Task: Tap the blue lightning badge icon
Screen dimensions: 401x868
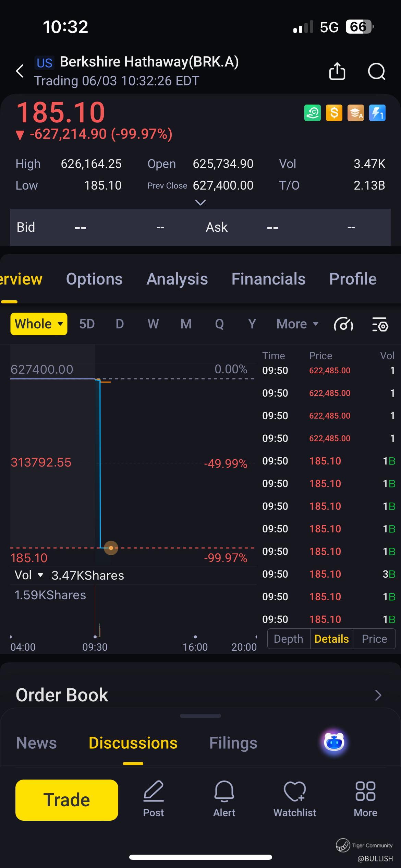Action: (x=377, y=113)
